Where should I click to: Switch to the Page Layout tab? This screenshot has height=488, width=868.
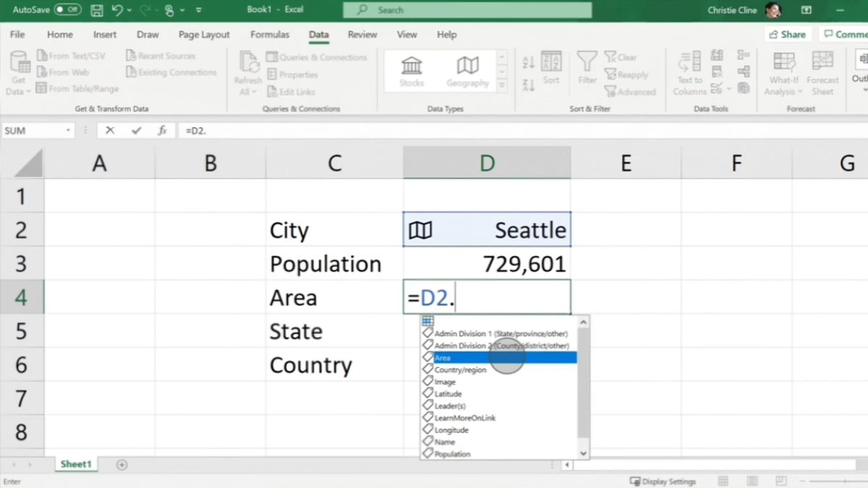[204, 34]
